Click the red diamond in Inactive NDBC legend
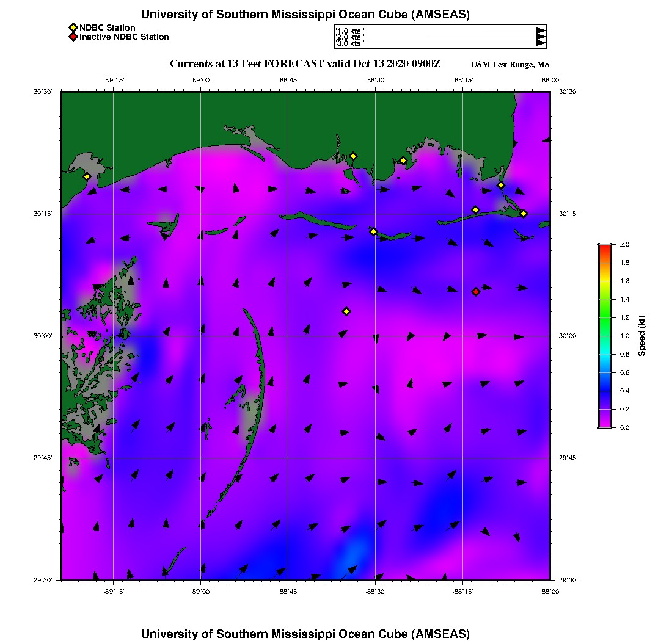 (73, 37)
